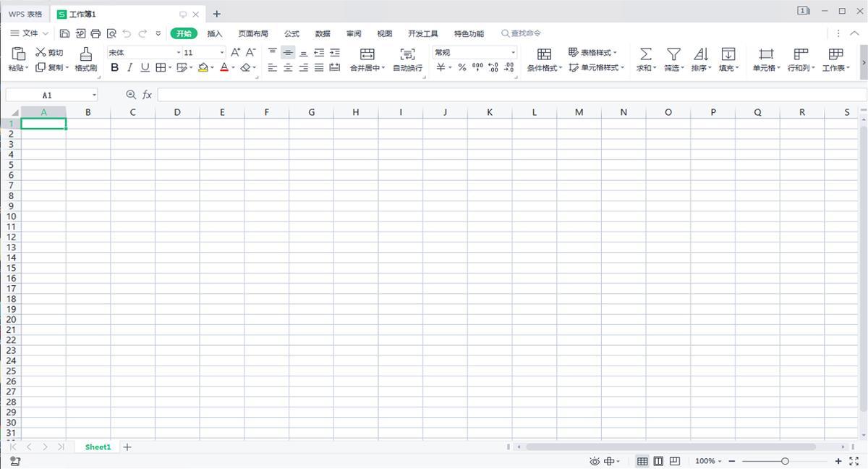Screen dimensions: 868x469
Task: Expand the font size dropdown
Action: [x=222, y=52]
